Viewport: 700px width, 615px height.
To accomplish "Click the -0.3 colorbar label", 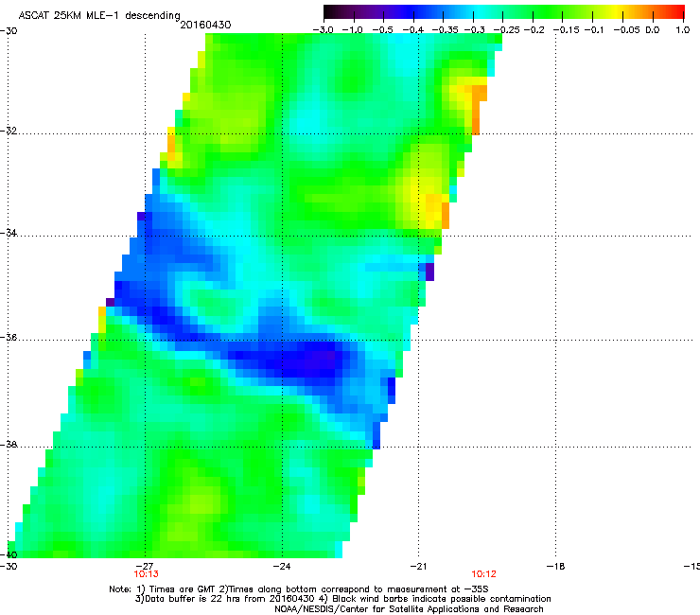I will [474, 30].
